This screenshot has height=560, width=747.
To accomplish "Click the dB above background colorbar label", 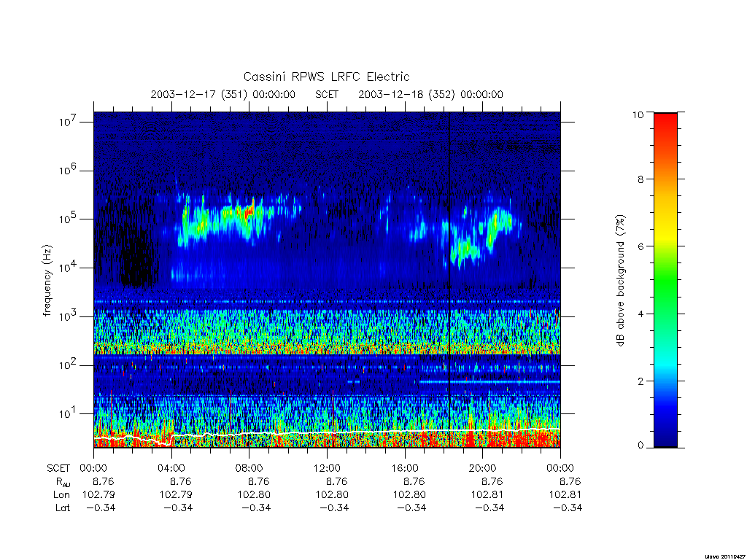I will tap(620, 281).
